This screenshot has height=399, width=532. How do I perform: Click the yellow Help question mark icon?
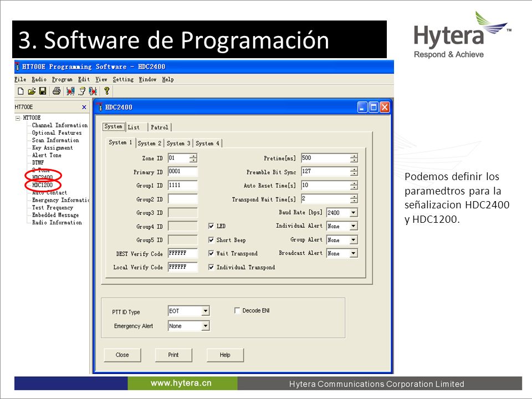106,90
